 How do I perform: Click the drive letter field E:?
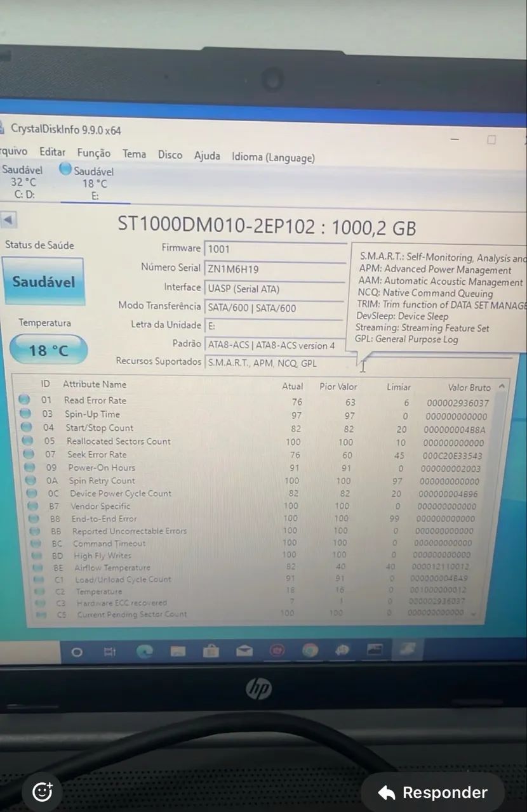[x=275, y=326]
